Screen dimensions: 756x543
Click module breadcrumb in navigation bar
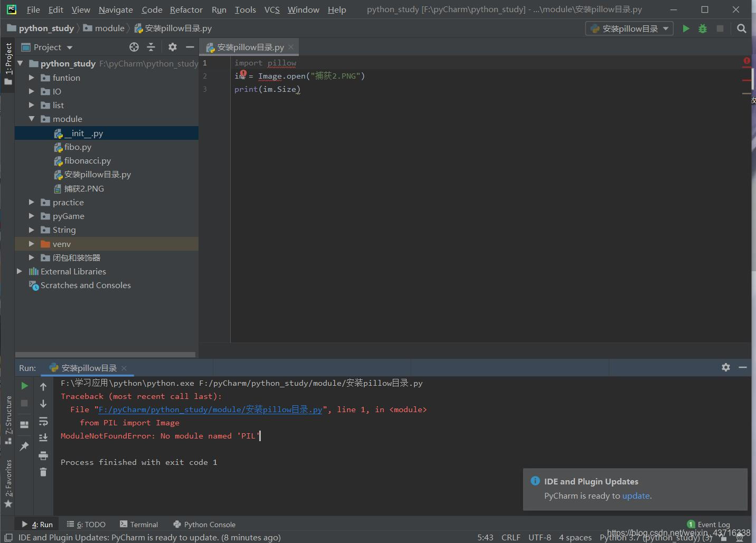tap(104, 28)
